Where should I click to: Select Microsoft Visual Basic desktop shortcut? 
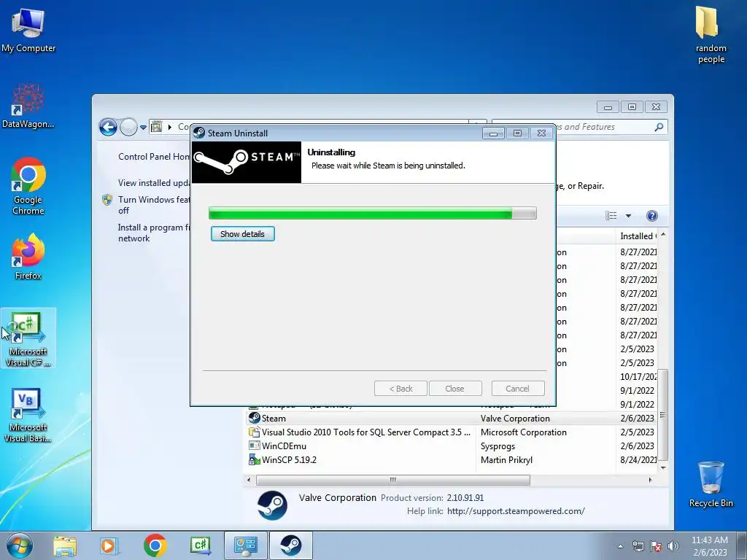pos(28,415)
